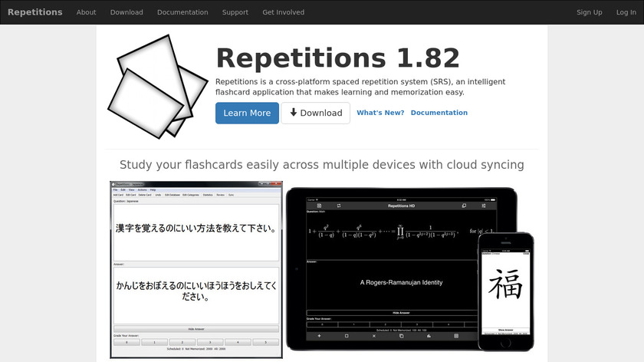This screenshot has height=362, width=644.
Task: Go to Download in the navigation bar
Action: (x=127, y=12)
